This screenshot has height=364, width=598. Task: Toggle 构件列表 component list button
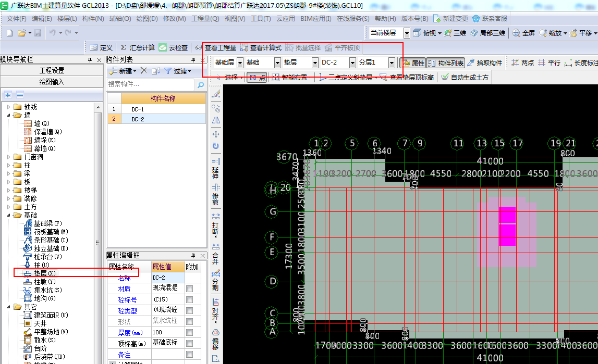445,63
